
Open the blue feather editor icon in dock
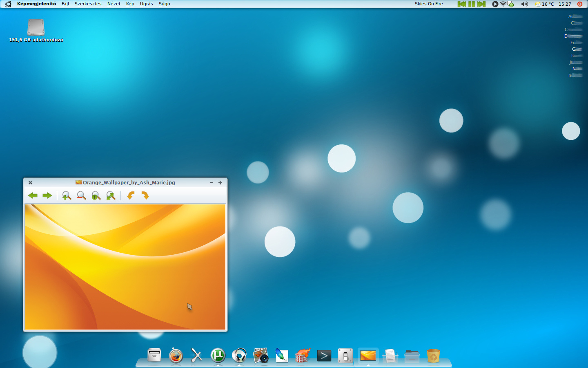pyautogui.click(x=282, y=355)
